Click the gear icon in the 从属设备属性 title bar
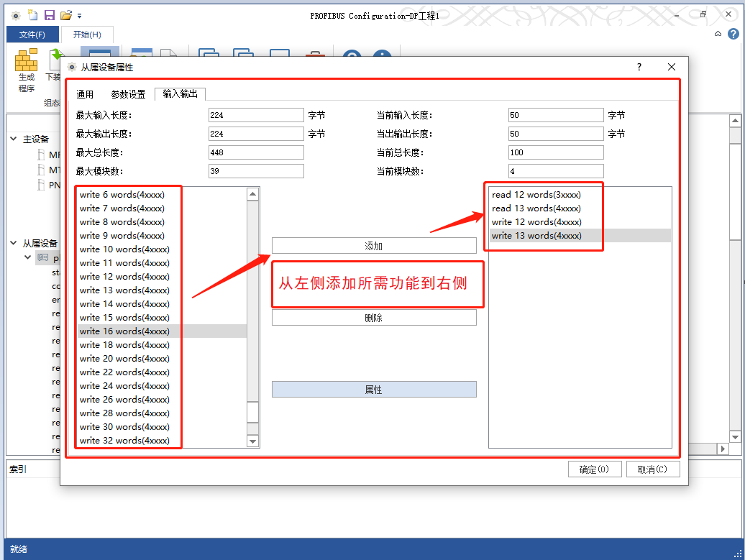This screenshot has width=745, height=560. (71, 66)
